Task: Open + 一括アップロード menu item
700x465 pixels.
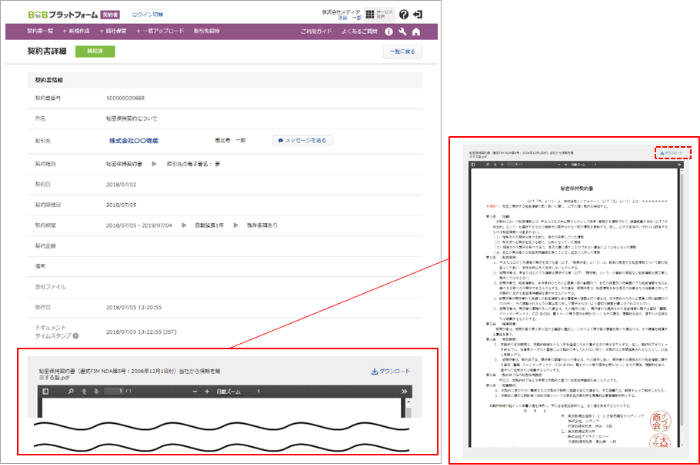Action: [162, 32]
